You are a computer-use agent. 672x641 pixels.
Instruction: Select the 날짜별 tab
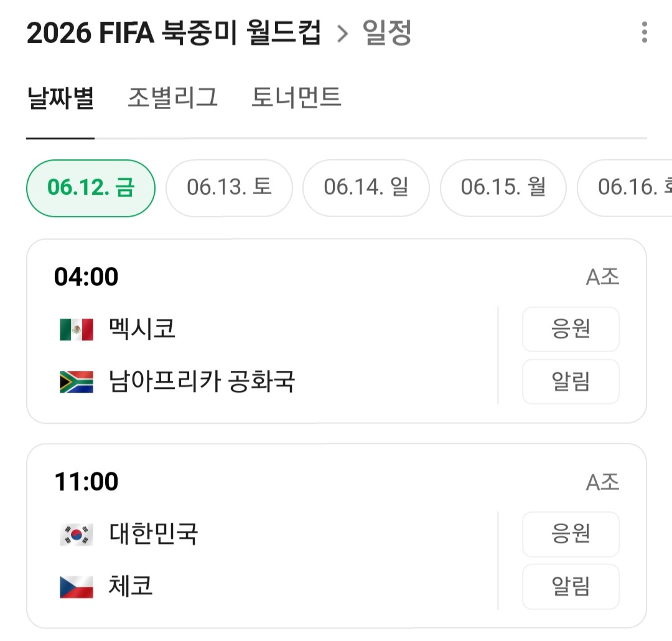point(60,97)
